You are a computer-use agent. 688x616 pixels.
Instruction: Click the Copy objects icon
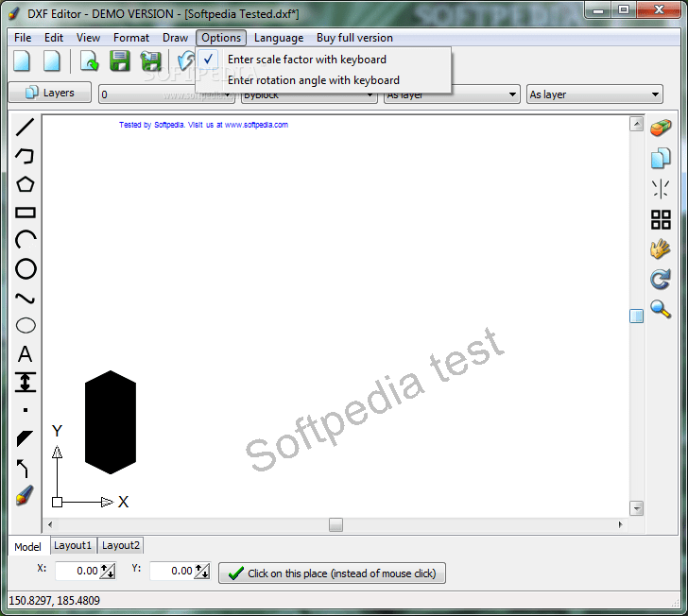[661, 158]
